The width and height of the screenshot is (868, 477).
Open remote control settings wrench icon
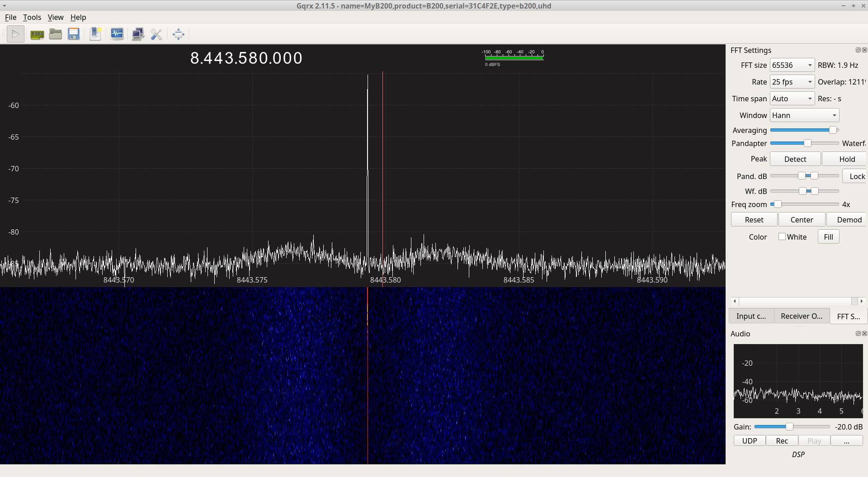tap(156, 34)
